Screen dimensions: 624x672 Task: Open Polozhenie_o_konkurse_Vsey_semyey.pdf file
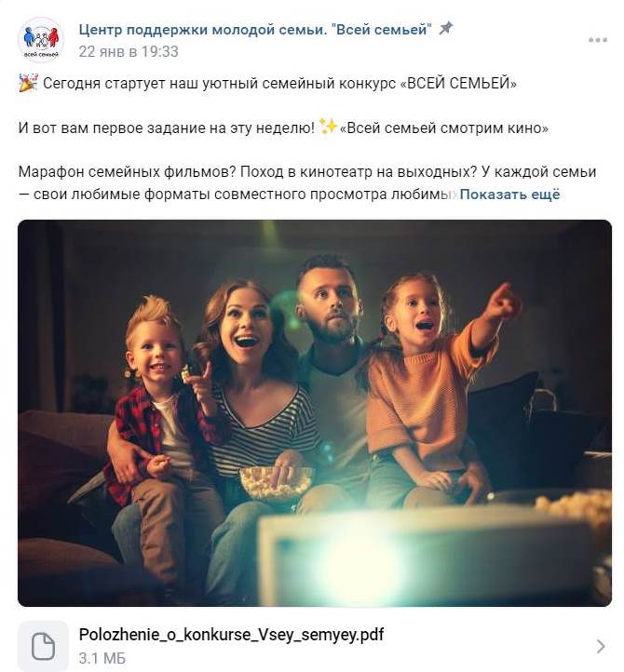tap(231, 634)
